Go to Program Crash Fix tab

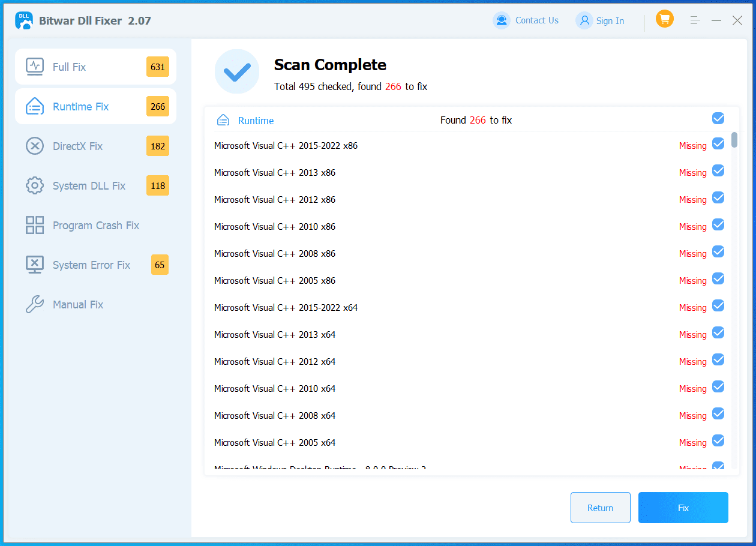click(95, 225)
